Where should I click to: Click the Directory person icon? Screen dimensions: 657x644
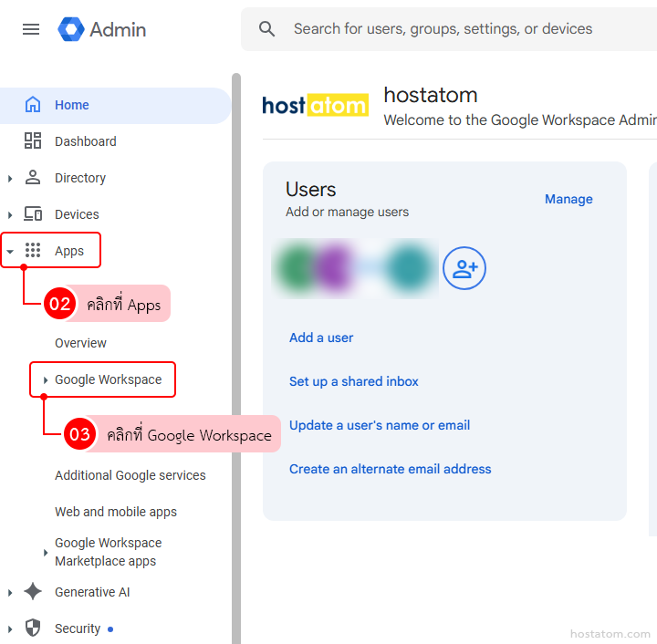(33, 178)
